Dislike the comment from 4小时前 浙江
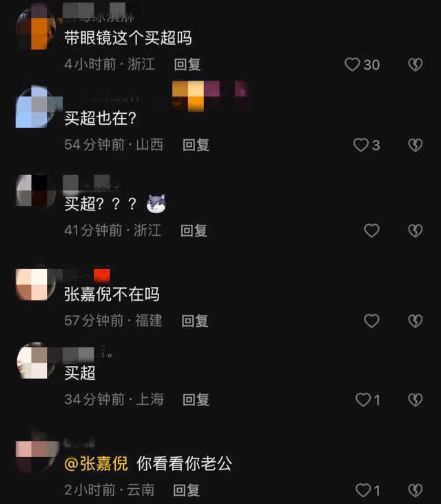The image size is (441, 504). tap(416, 65)
